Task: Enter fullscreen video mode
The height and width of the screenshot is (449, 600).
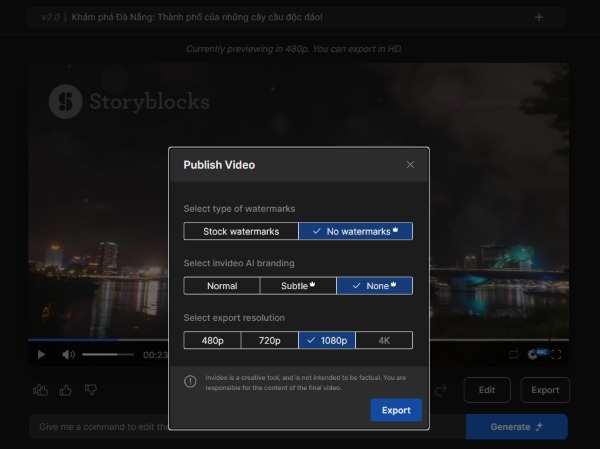Action: coord(556,355)
